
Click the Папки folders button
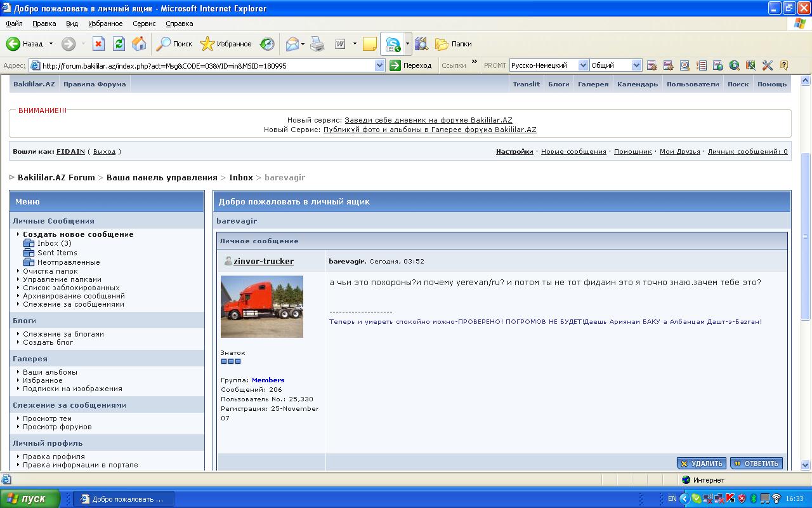pyautogui.click(x=454, y=44)
